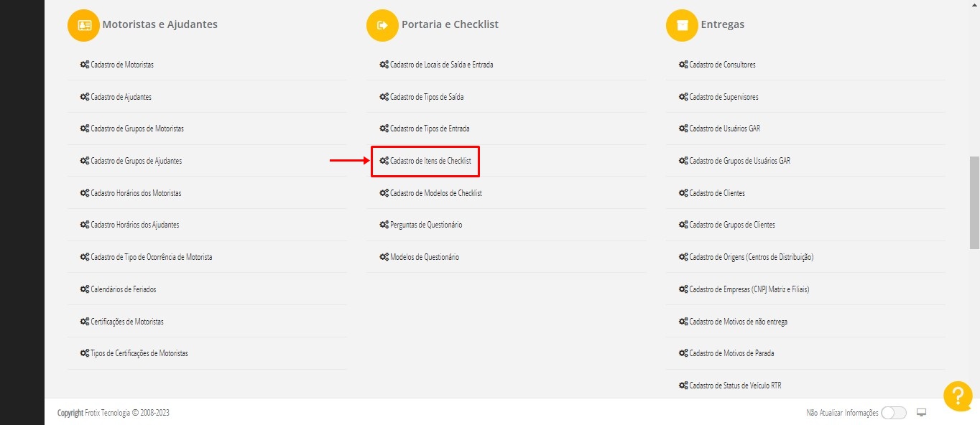The width and height of the screenshot is (980, 425).
Task: Click the Portaria e Checklist section icon
Action: tap(382, 25)
